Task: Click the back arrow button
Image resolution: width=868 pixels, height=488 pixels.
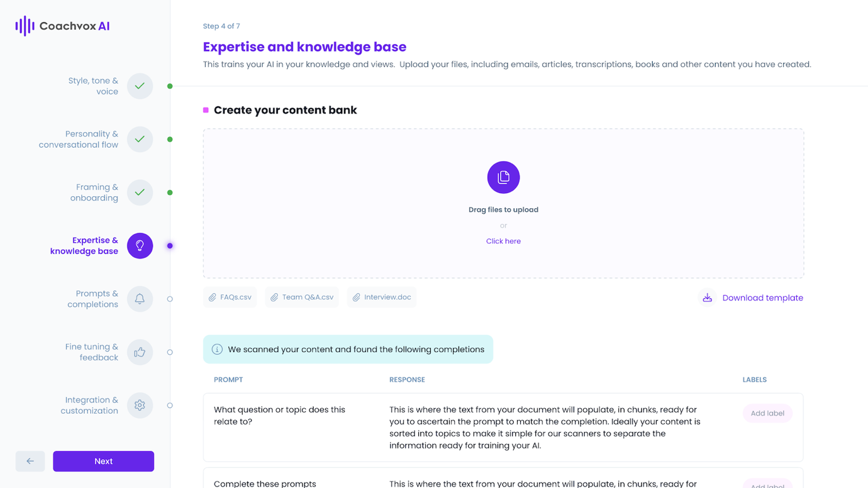Action: tap(30, 461)
